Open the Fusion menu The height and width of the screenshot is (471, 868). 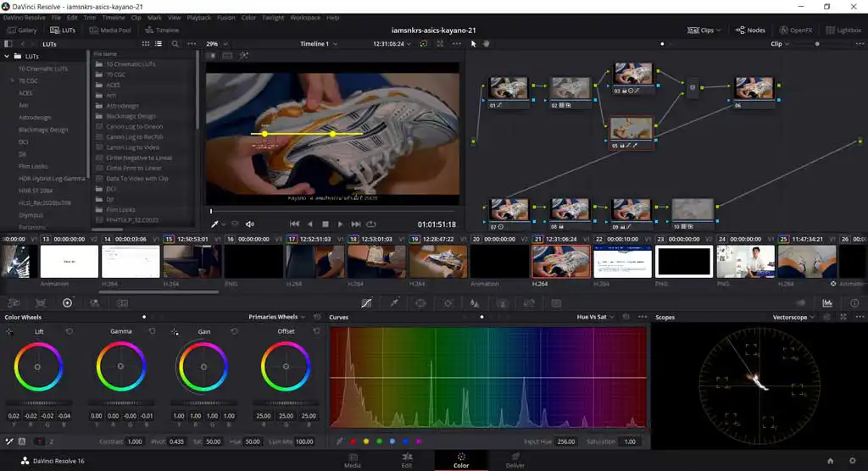(x=225, y=18)
